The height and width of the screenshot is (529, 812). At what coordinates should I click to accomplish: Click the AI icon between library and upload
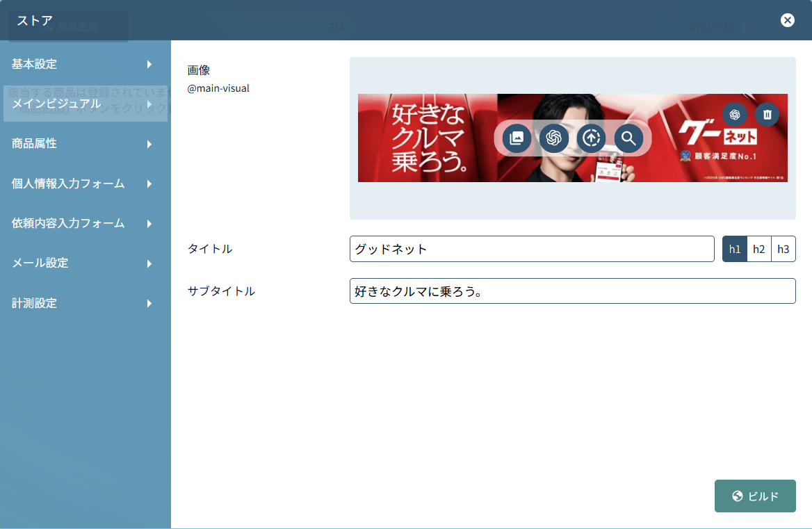click(x=553, y=138)
